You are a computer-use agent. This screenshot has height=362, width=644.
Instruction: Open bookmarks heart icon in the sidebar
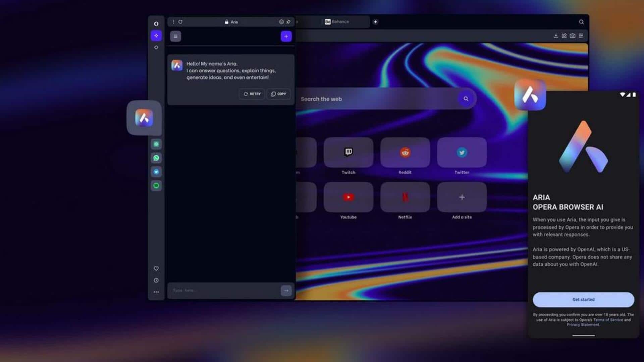point(156,268)
